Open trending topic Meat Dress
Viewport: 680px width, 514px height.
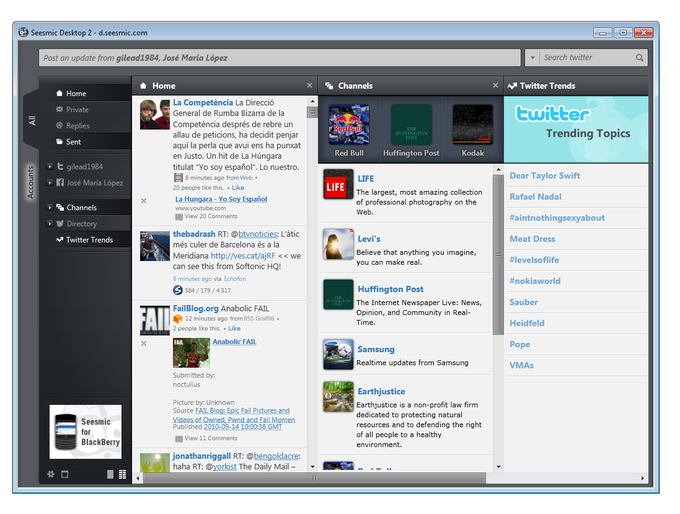pos(532,239)
